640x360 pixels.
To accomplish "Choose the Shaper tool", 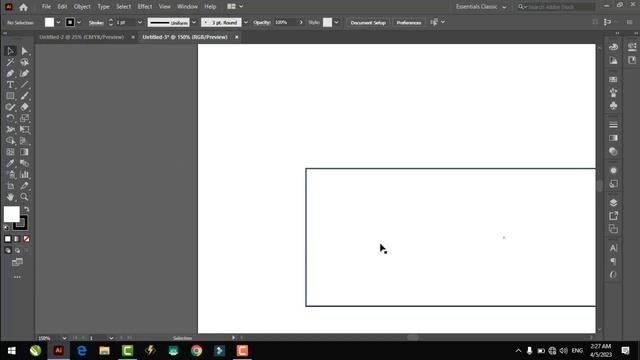I will click(10, 107).
